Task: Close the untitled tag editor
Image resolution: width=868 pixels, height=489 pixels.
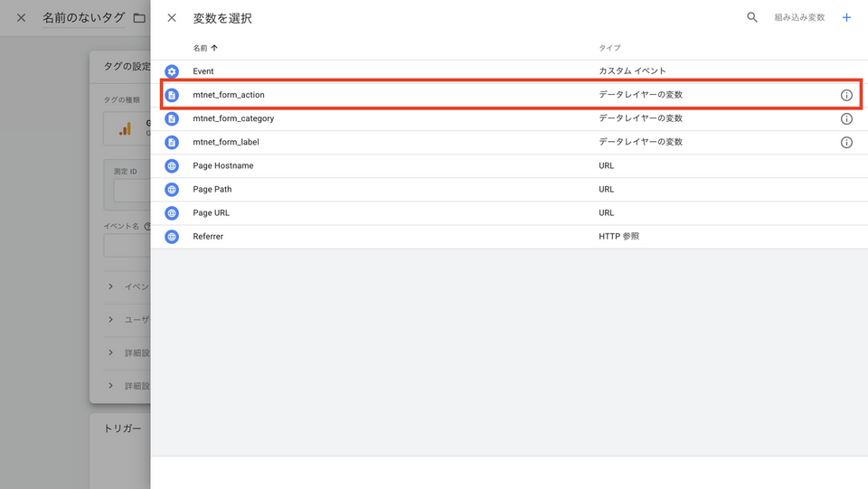Action: pos(21,18)
